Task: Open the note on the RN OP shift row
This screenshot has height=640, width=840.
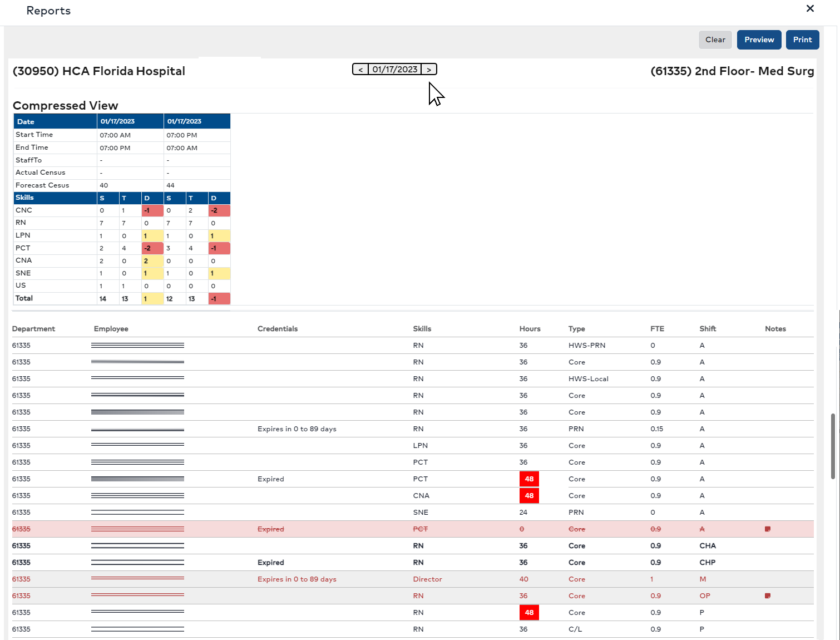Action: pos(768,595)
